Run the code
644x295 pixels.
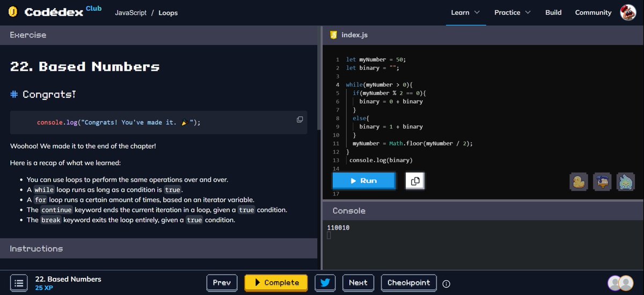click(x=363, y=181)
